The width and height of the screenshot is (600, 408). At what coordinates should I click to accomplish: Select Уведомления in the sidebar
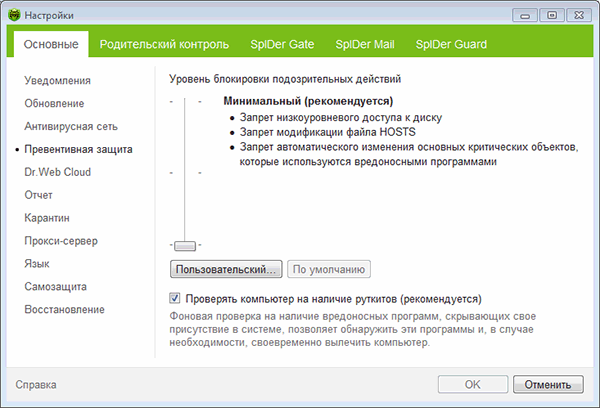click(x=57, y=80)
